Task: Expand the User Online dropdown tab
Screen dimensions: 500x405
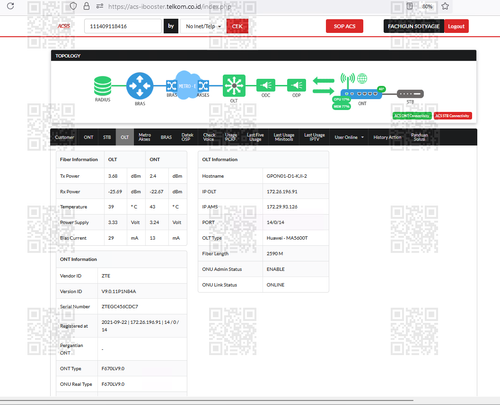Action: [x=349, y=137]
